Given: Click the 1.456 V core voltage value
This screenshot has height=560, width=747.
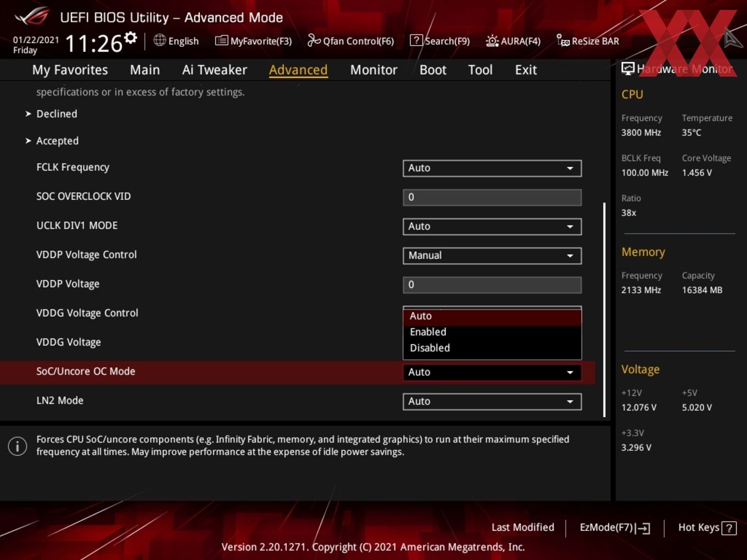Looking at the screenshot, I should point(697,172).
